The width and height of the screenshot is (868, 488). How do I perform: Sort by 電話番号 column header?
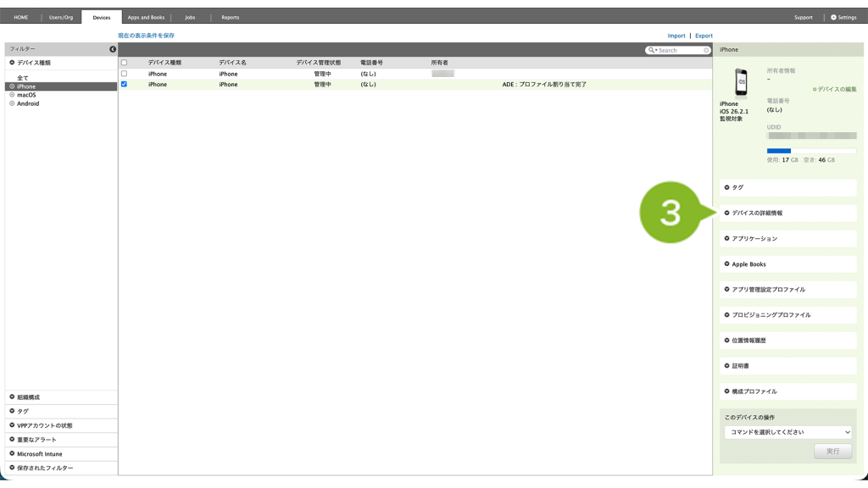tap(371, 63)
